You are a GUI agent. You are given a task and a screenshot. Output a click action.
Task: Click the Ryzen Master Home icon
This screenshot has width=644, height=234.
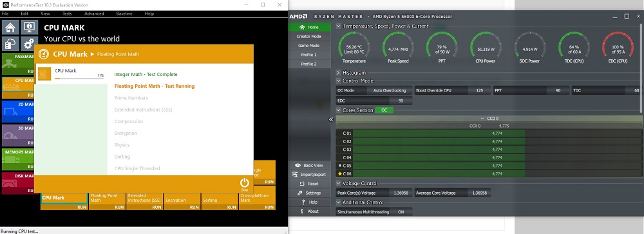click(303, 27)
